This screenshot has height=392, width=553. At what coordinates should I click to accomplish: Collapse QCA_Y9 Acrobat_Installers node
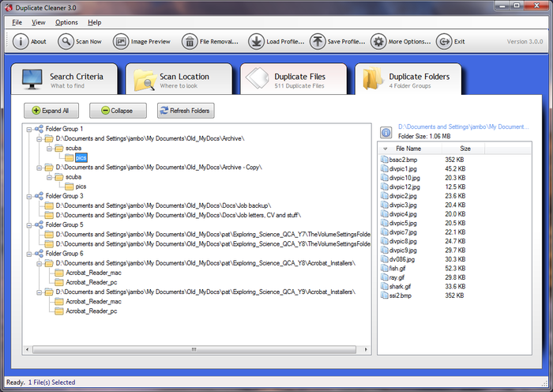pyautogui.click(x=39, y=292)
